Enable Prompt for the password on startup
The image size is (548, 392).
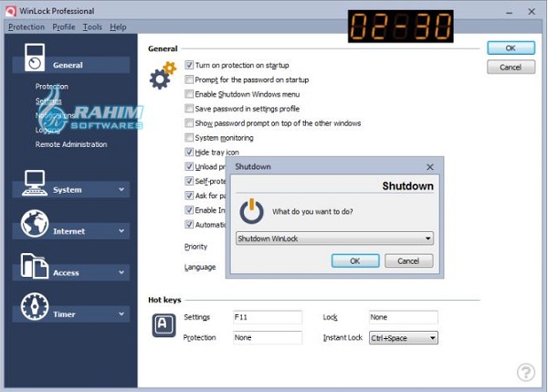pos(189,79)
